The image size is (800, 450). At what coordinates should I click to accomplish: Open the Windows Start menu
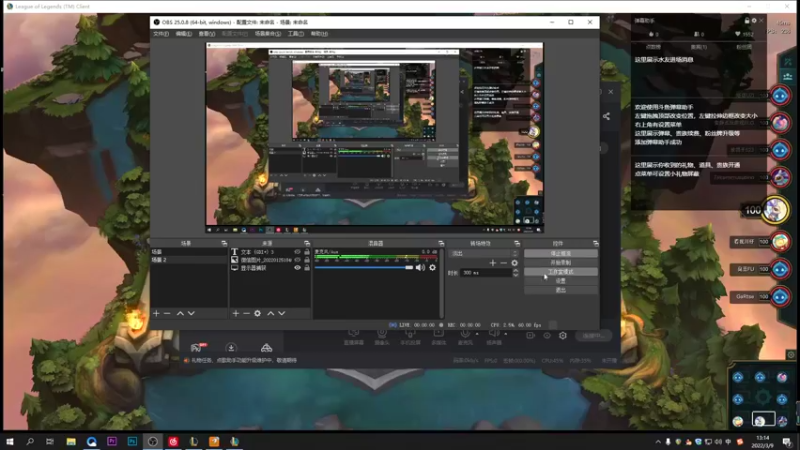(10, 441)
